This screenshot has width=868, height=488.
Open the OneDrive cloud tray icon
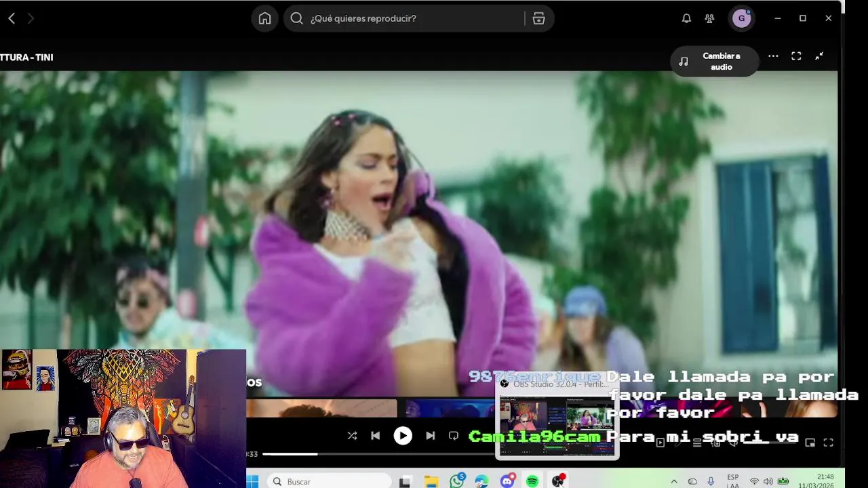[692, 482]
